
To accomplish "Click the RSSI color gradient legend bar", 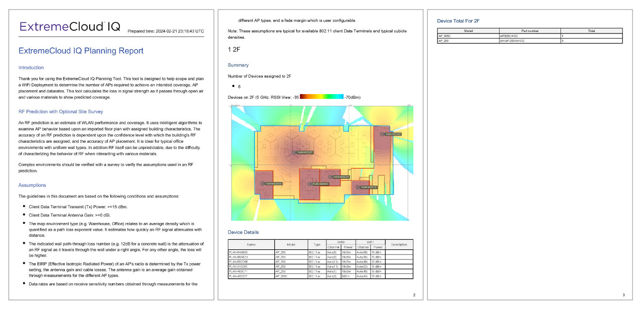I will click(x=321, y=97).
